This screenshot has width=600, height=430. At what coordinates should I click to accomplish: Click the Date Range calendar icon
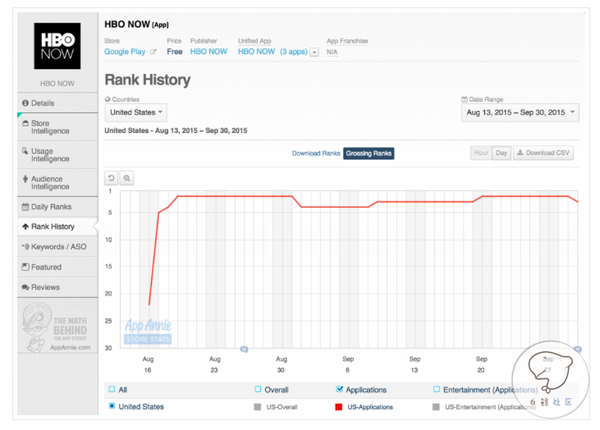click(464, 100)
